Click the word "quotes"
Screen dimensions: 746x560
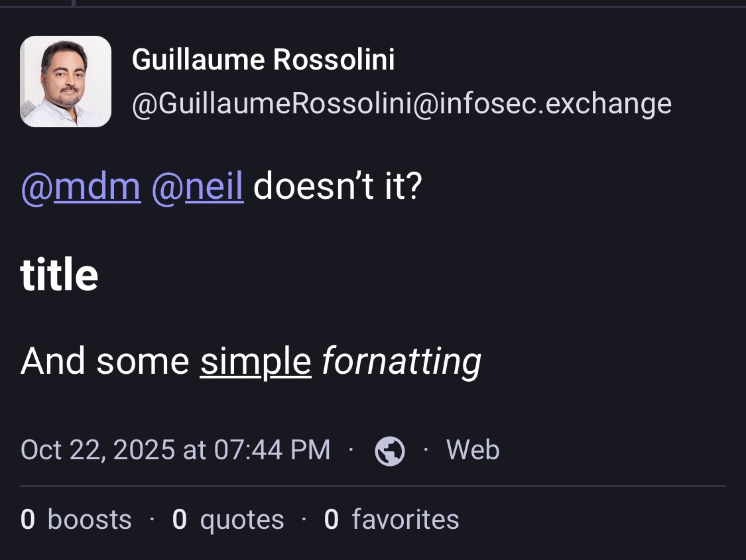241,520
